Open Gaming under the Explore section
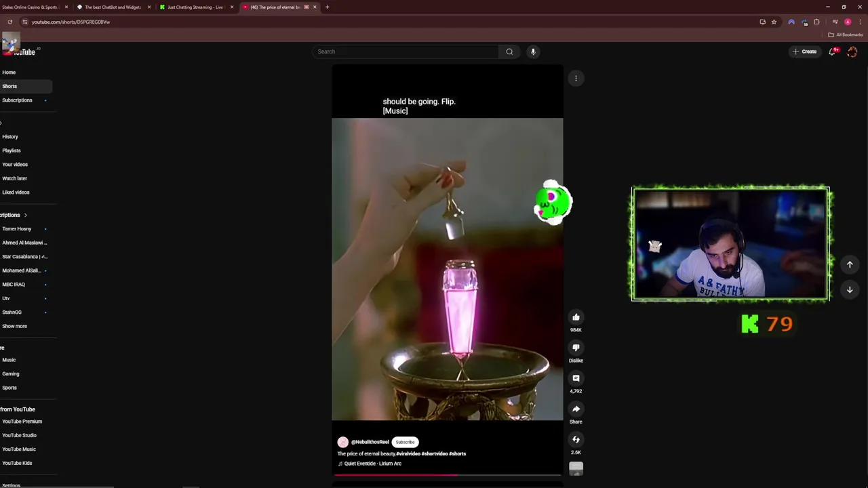Image resolution: width=868 pixels, height=488 pixels. pyautogui.click(x=11, y=374)
